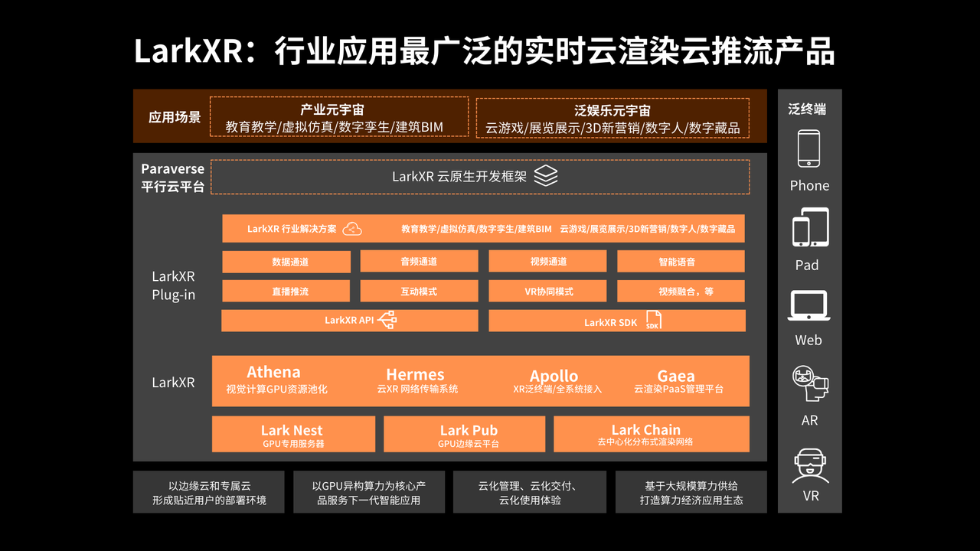Click the Web laptop icon

click(x=808, y=306)
